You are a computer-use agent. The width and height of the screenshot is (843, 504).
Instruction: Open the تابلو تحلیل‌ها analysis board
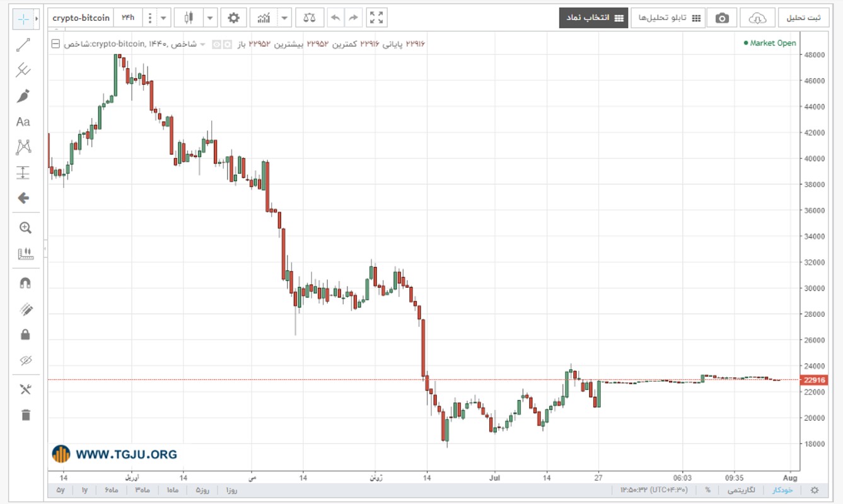pos(667,18)
